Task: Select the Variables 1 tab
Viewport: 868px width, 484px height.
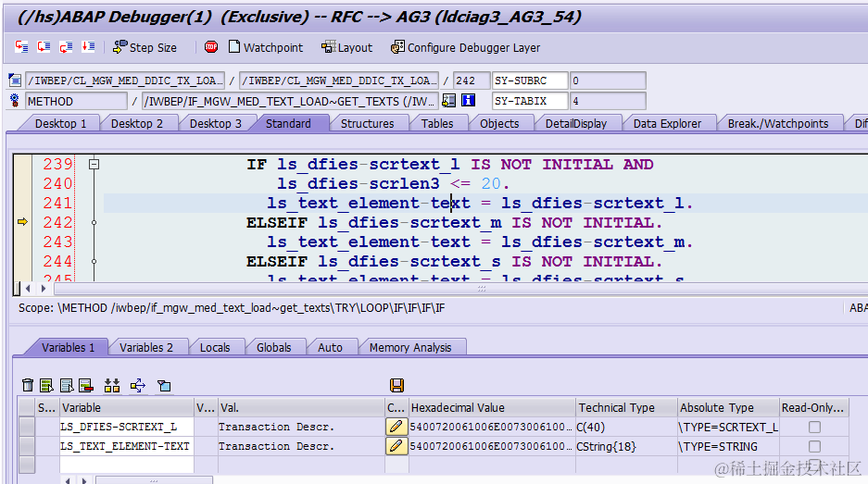Action: [69, 347]
